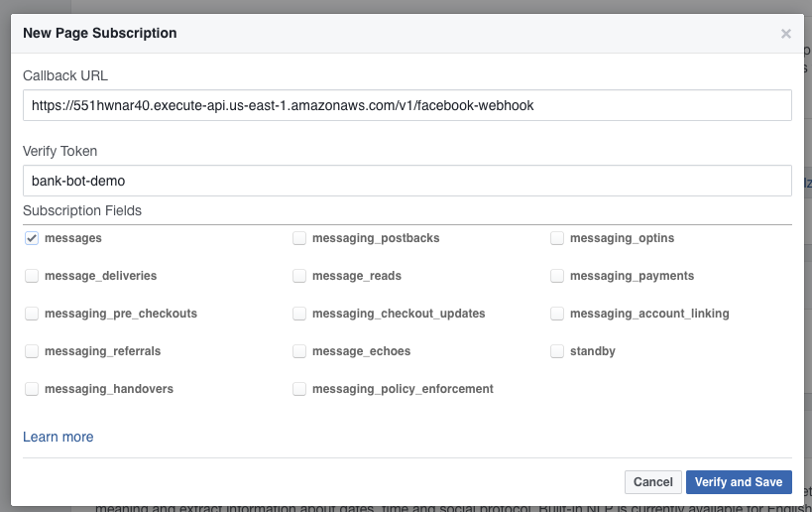Click the messaging_pre_checkouts label text
The width and height of the screenshot is (812, 512).
121,314
